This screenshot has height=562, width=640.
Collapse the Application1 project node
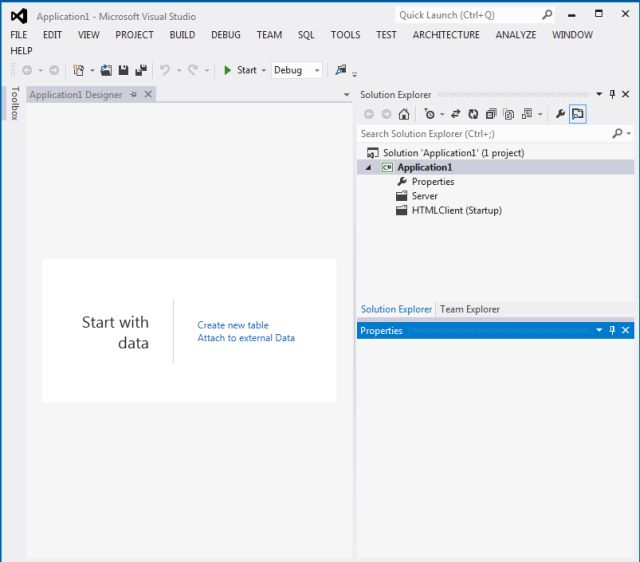pyautogui.click(x=367, y=168)
